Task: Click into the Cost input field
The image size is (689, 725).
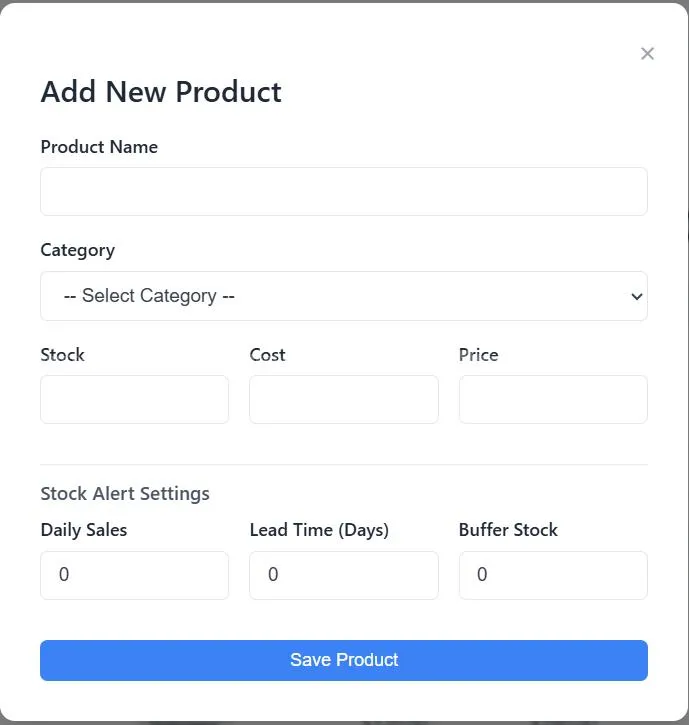Action: click(x=343, y=399)
